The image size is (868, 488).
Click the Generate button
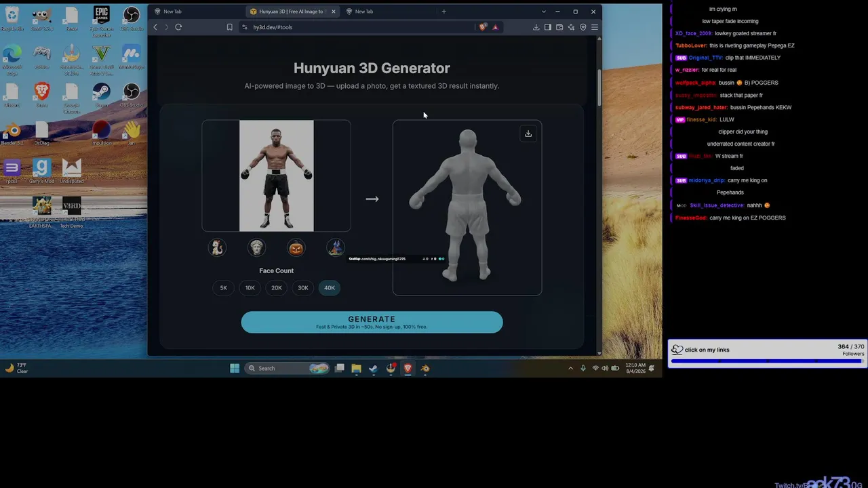[372, 323]
